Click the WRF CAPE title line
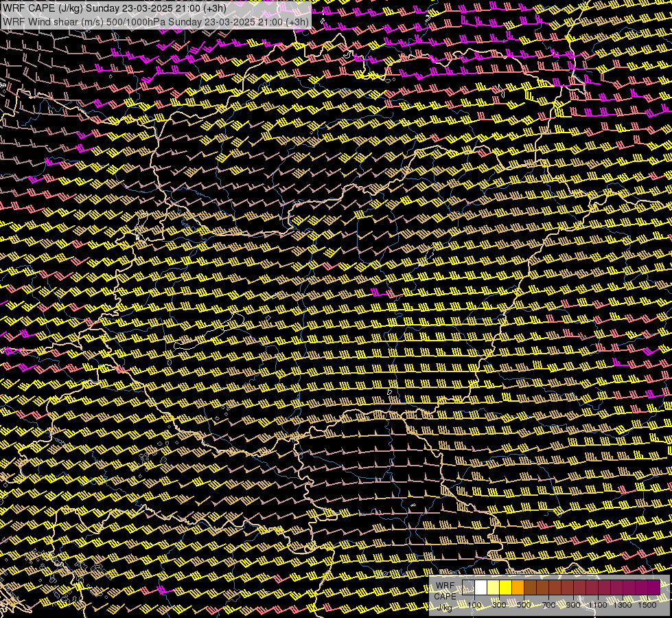672x618 pixels. tap(115, 8)
